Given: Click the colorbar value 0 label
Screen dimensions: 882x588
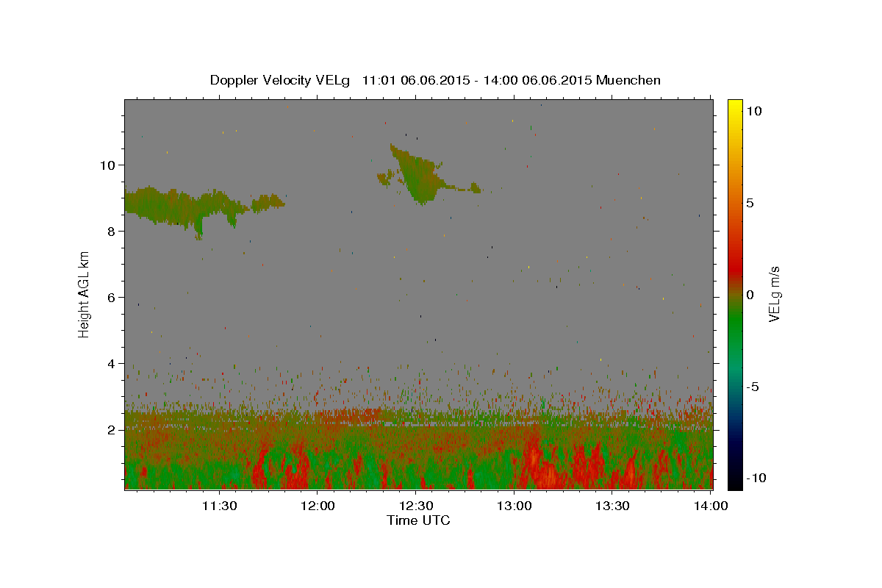Looking at the screenshot, I should pyautogui.click(x=750, y=295).
